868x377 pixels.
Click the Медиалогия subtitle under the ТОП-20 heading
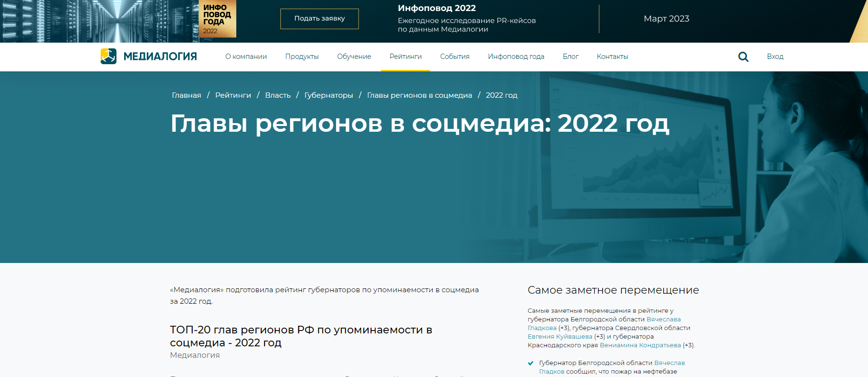tap(195, 355)
